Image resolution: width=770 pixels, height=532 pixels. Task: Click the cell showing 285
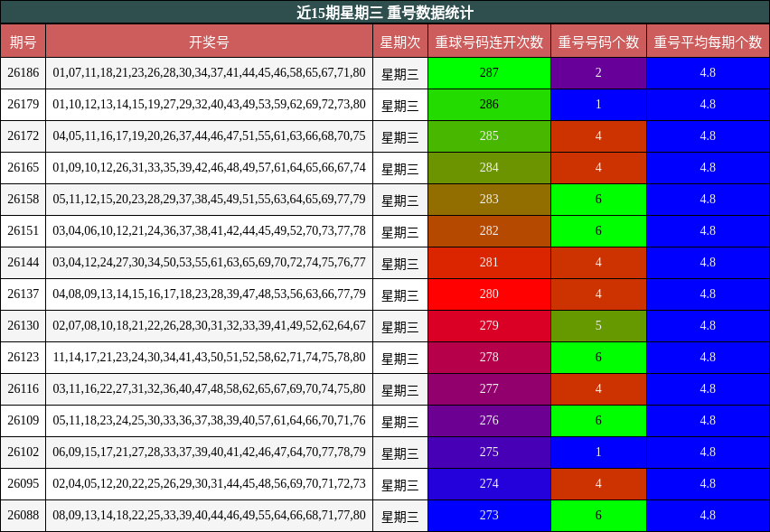pyautogui.click(x=489, y=136)
